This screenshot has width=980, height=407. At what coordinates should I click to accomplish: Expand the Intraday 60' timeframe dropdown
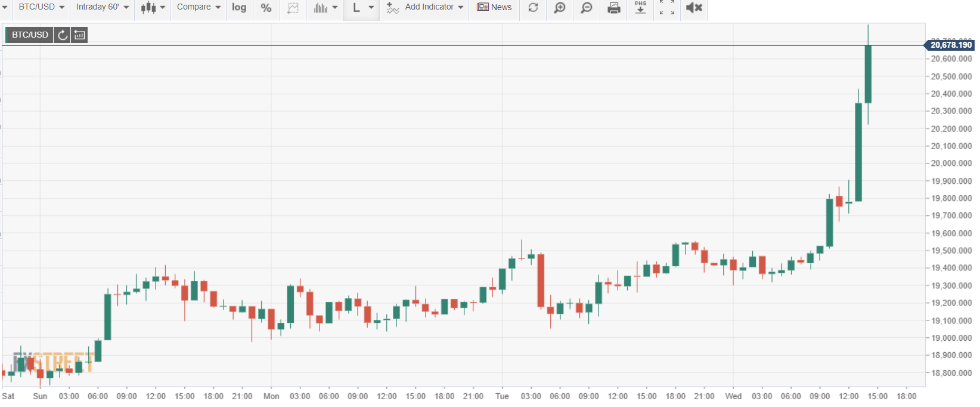(x=102, y=7)
